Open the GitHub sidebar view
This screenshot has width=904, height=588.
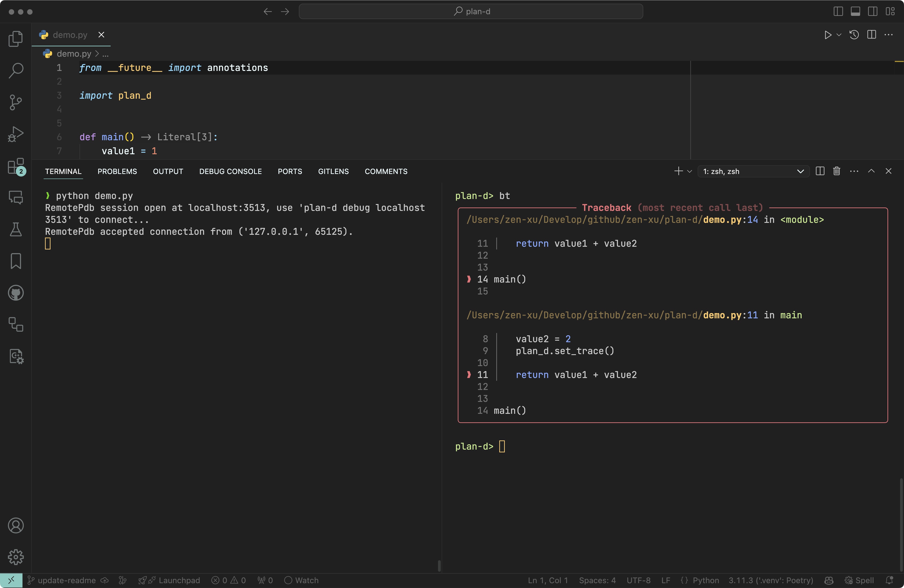tap(16, 293)
